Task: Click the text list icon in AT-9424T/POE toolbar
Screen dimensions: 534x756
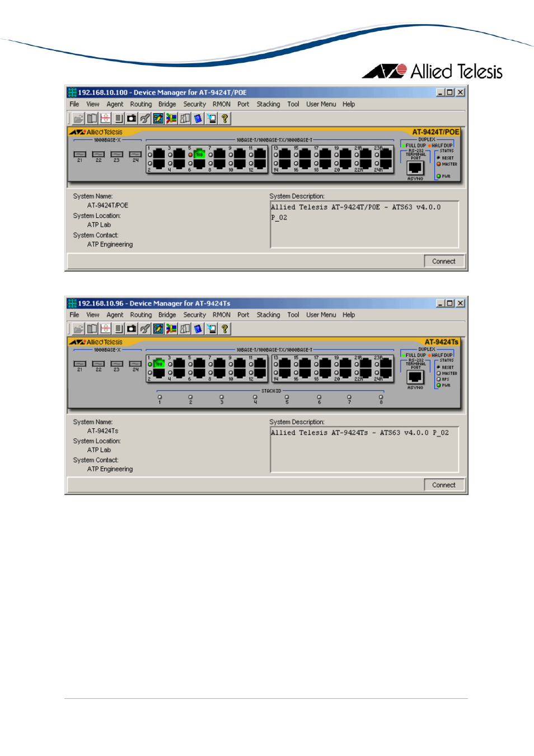Action: click(118, 118)
